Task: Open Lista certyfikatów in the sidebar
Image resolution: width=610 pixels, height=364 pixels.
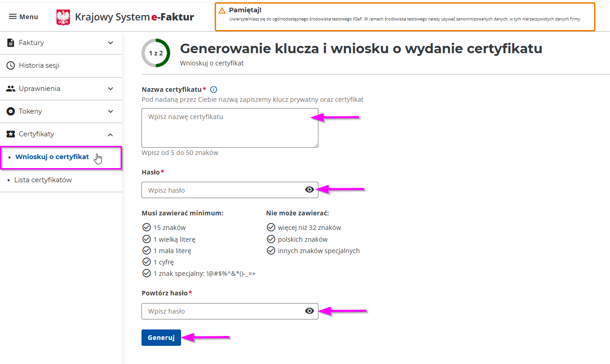Action: (x=43, y=180)
